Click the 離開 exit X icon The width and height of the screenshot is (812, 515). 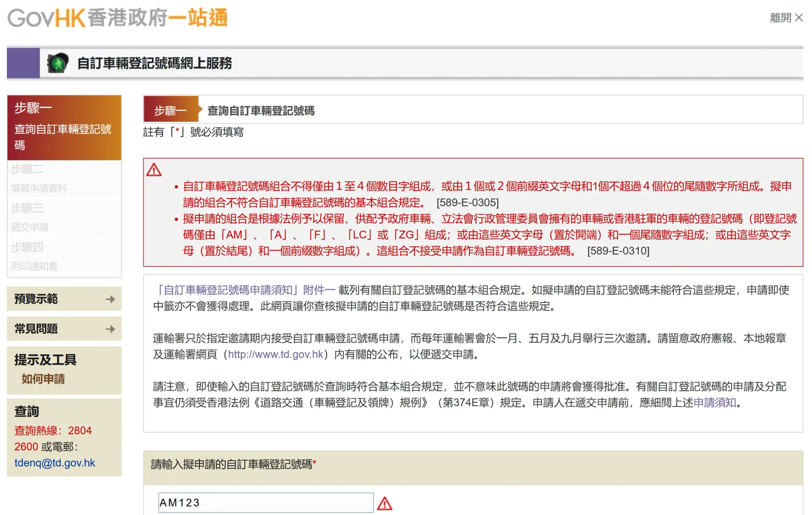click(x=799, y=18)
